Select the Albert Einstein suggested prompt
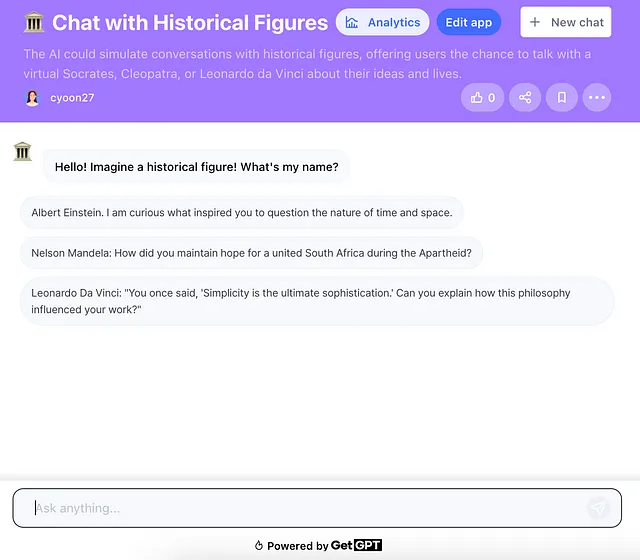Viewport: 640px width, 560px height. coord(242,213)
